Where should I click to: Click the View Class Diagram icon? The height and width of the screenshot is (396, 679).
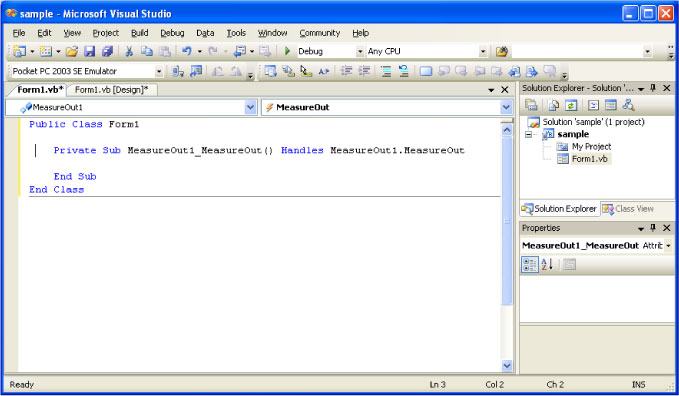click(x=628, y=105)
